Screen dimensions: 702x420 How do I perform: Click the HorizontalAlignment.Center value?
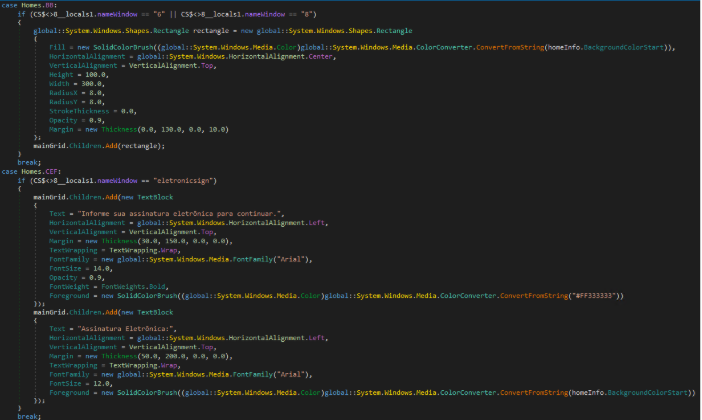pyautogui.click(x=239, y=55)
